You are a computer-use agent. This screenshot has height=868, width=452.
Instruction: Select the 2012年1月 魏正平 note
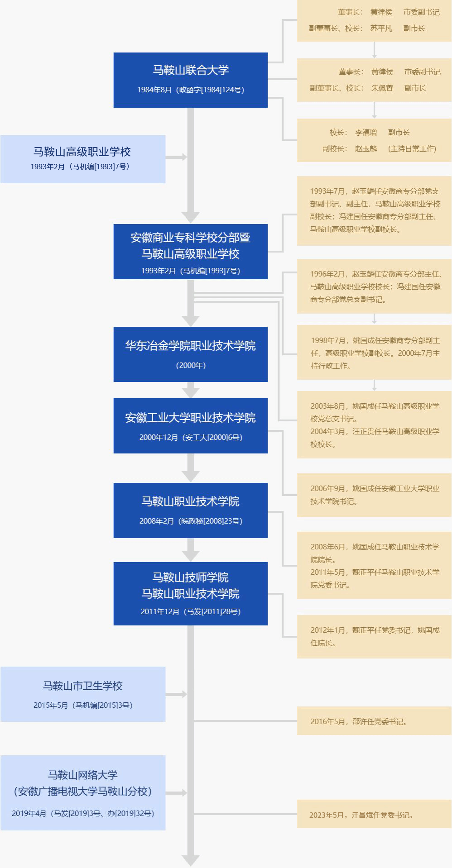tap(374, 636)
